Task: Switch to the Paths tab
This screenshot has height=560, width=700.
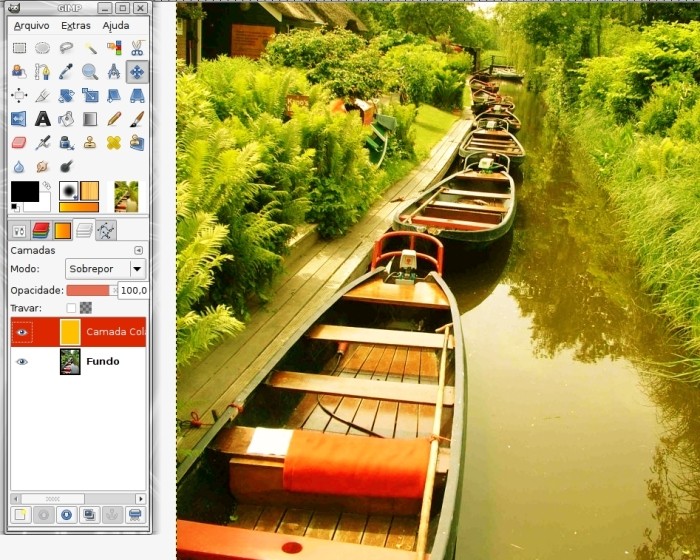Action: pos(106,231)
